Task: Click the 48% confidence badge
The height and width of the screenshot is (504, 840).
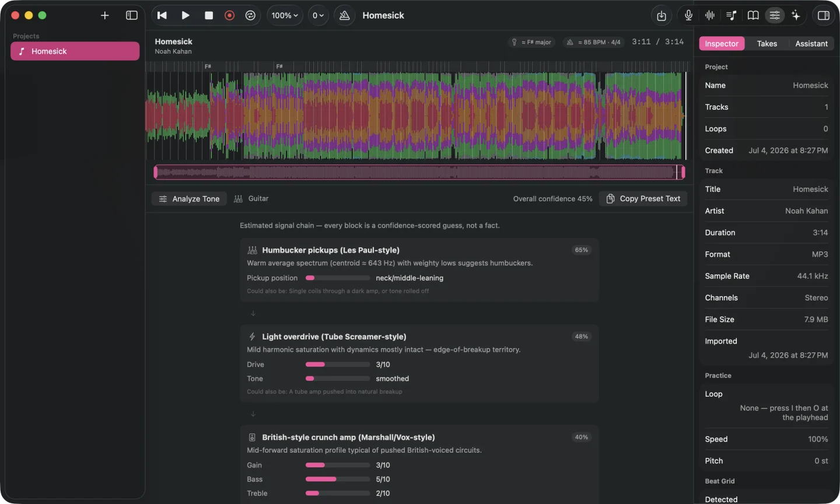Action: click(x=582, y=337)
